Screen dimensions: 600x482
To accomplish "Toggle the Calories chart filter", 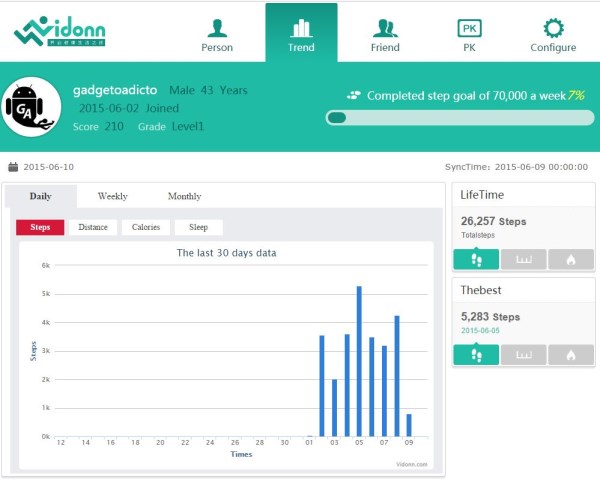I will (146, 227).
